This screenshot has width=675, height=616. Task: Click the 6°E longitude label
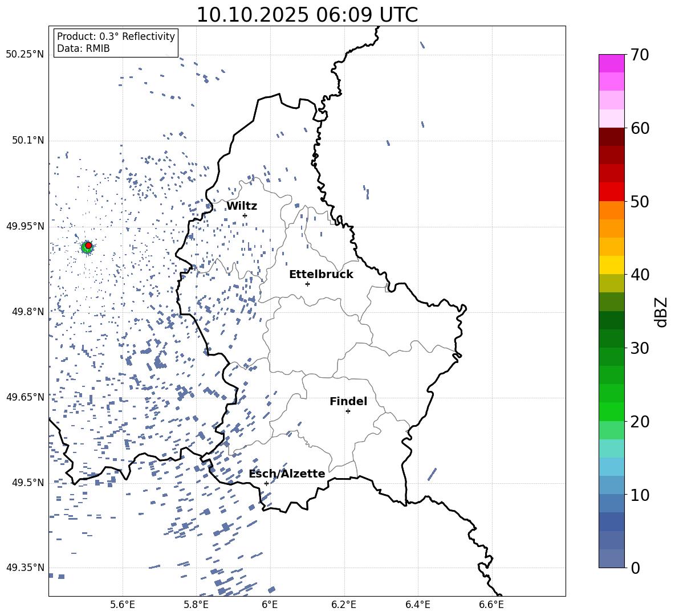pyautogui.click(x=270, y=605)
